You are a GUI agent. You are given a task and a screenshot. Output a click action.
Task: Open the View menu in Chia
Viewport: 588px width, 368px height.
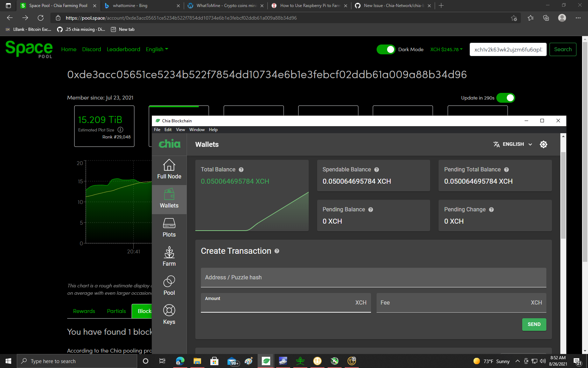point(180,130)
